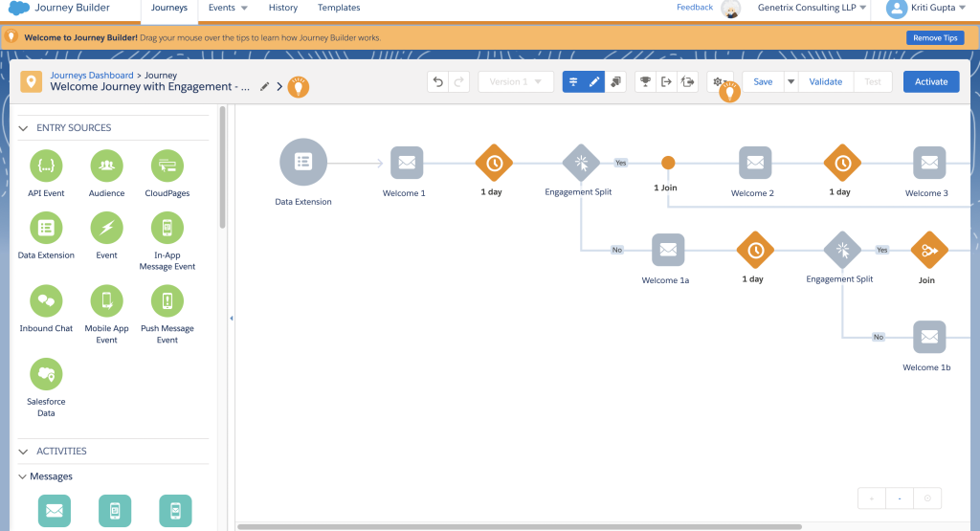Screen dimensions: 980x531
Task: Choose the CloudPages entry source
Action: pos(167,166)
